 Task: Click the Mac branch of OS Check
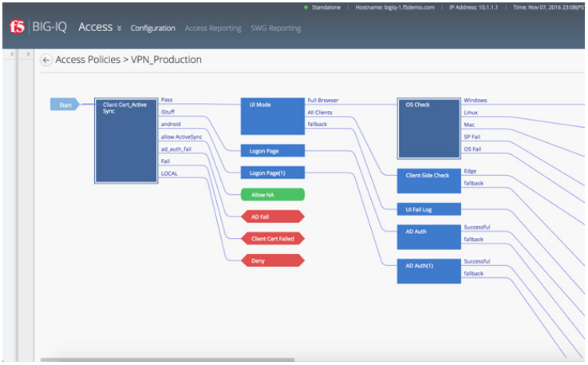[469, 125]
